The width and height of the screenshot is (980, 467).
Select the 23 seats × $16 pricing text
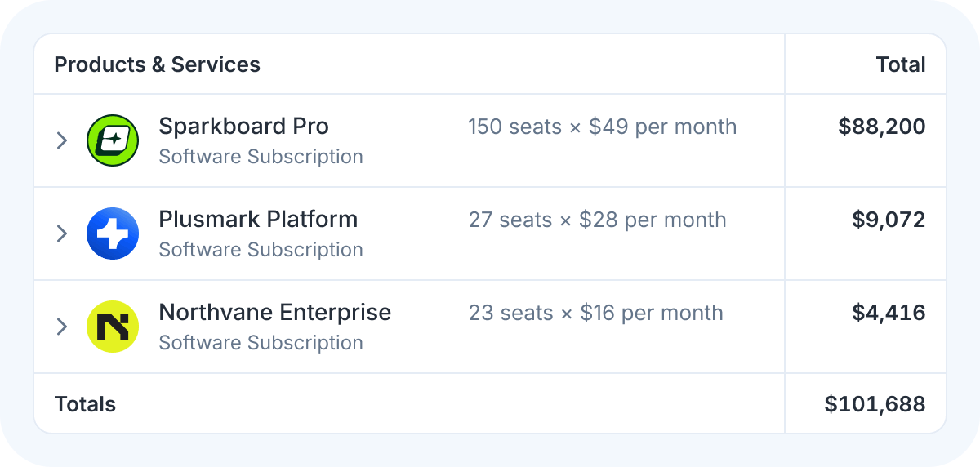(595, 314)
